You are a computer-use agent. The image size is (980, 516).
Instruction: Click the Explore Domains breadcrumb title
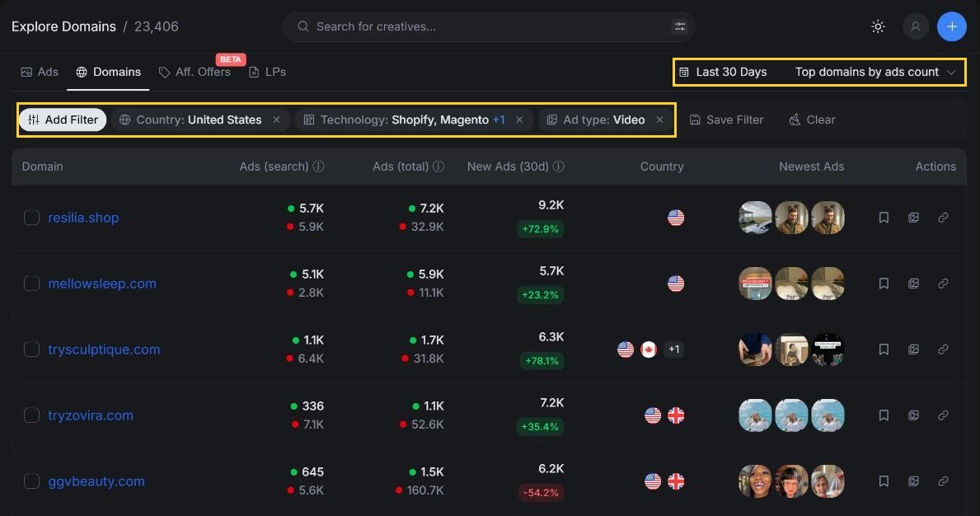63,26
